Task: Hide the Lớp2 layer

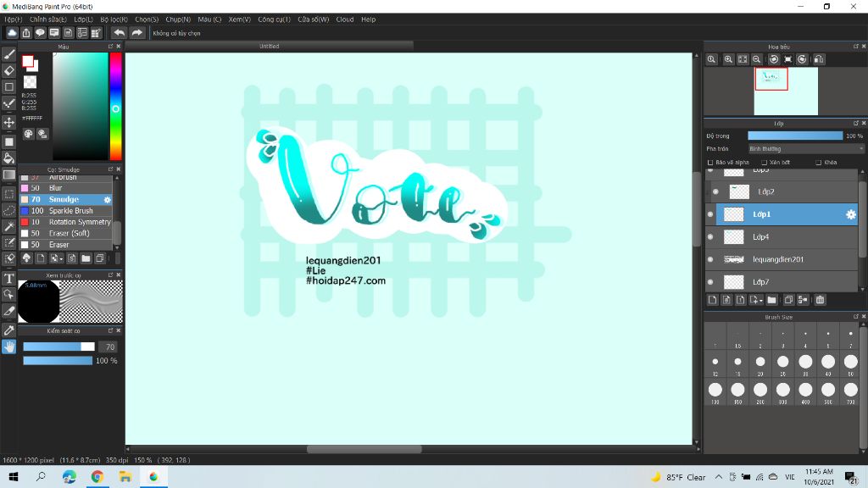Action: pos(715,192)
